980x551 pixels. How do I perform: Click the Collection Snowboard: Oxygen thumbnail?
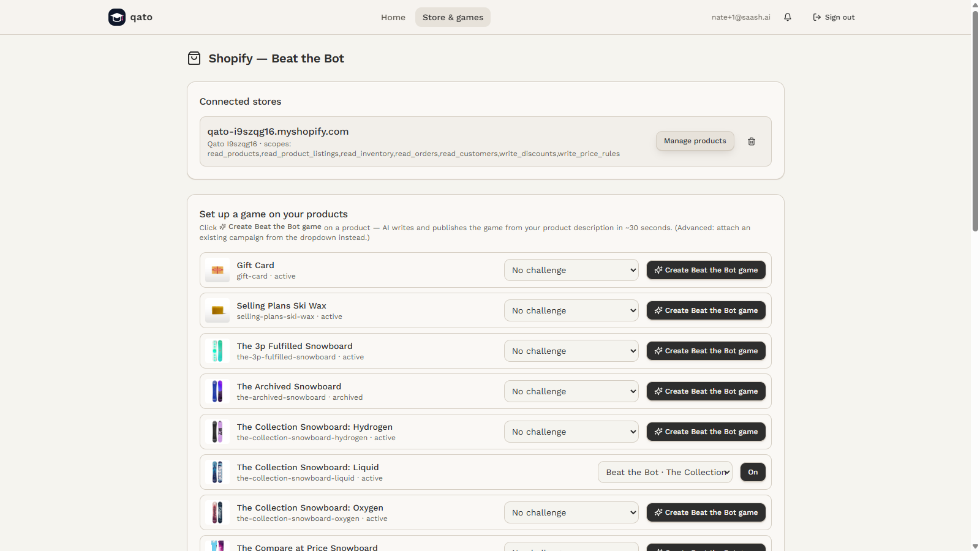[217, 512]
